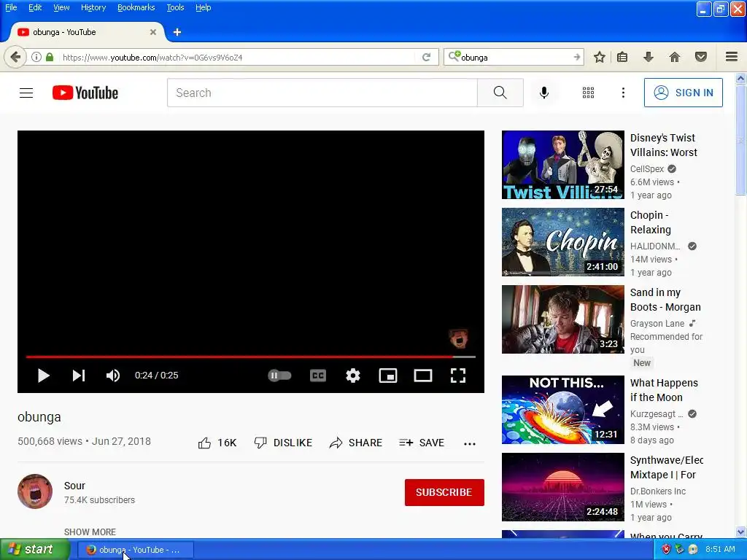Focus the YouTube search box
Viewport: 747px width, 560px height.
[x=322, y=93]
